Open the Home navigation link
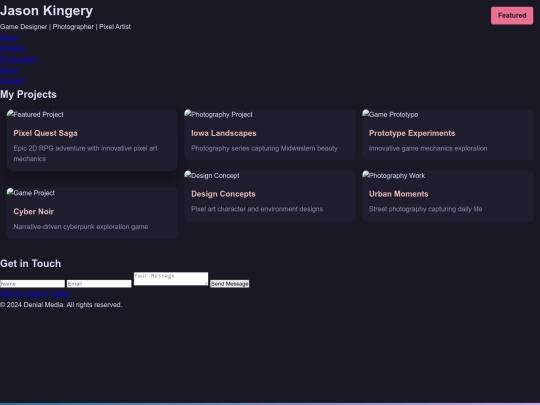540x405 pixels. (x=9, y=38)
